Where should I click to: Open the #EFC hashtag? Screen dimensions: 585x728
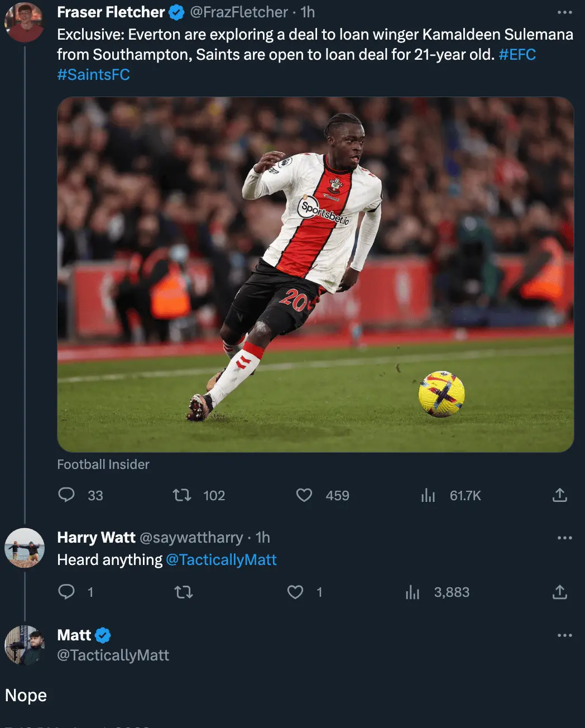click(517, 55)
